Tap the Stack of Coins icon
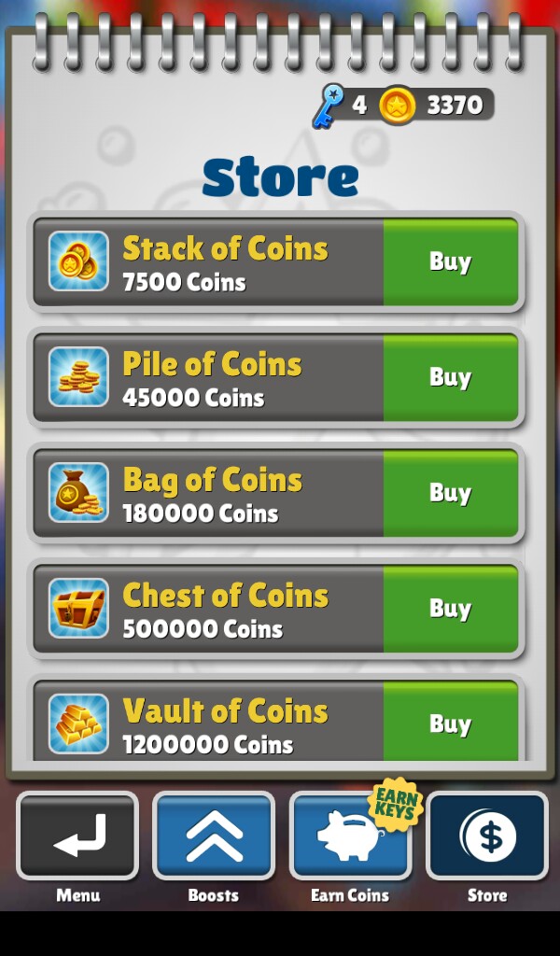The width and height of the screenshot is (560, 956). [78, 261]
